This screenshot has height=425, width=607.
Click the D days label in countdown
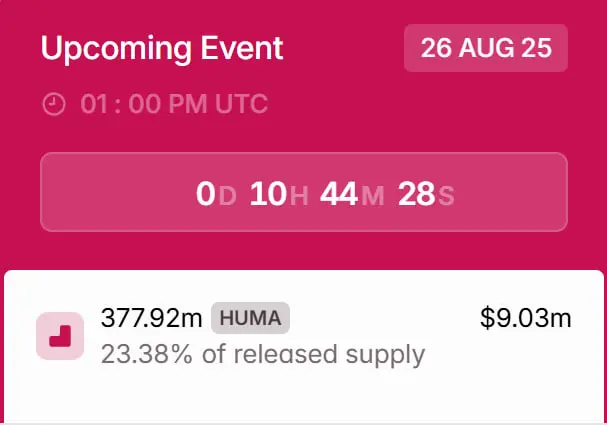[227, 196]
